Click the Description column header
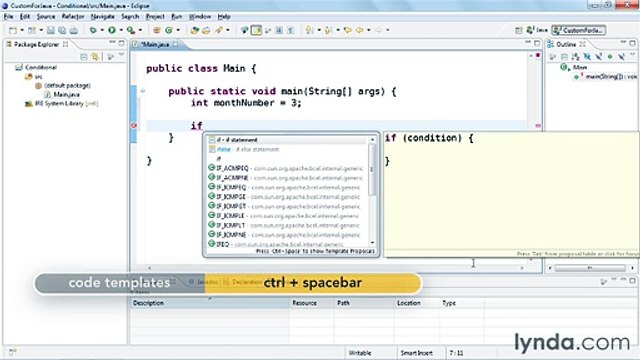This screenshot has width=640, height=360. 210,303
